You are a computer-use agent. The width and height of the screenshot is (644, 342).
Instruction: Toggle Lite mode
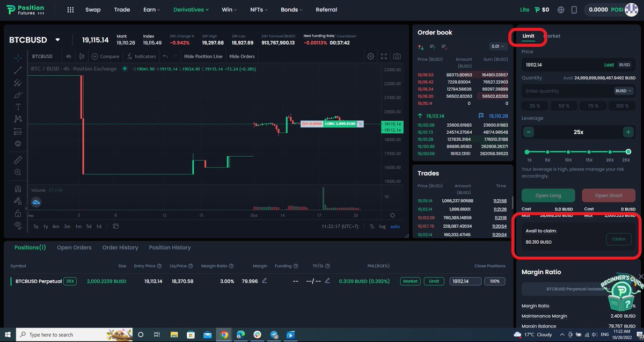point(524,10)
